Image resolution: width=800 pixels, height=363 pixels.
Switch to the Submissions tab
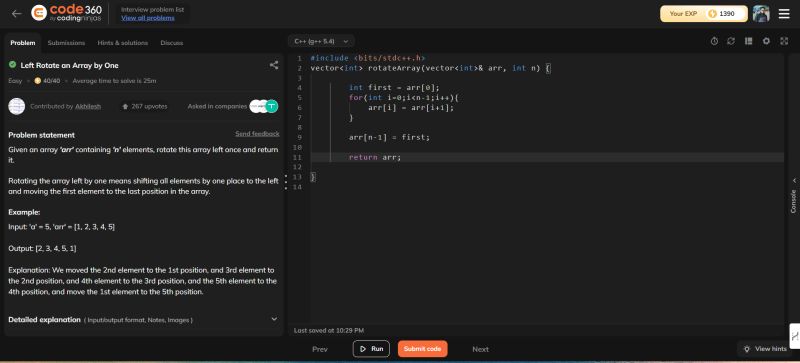tap(66, 43)
